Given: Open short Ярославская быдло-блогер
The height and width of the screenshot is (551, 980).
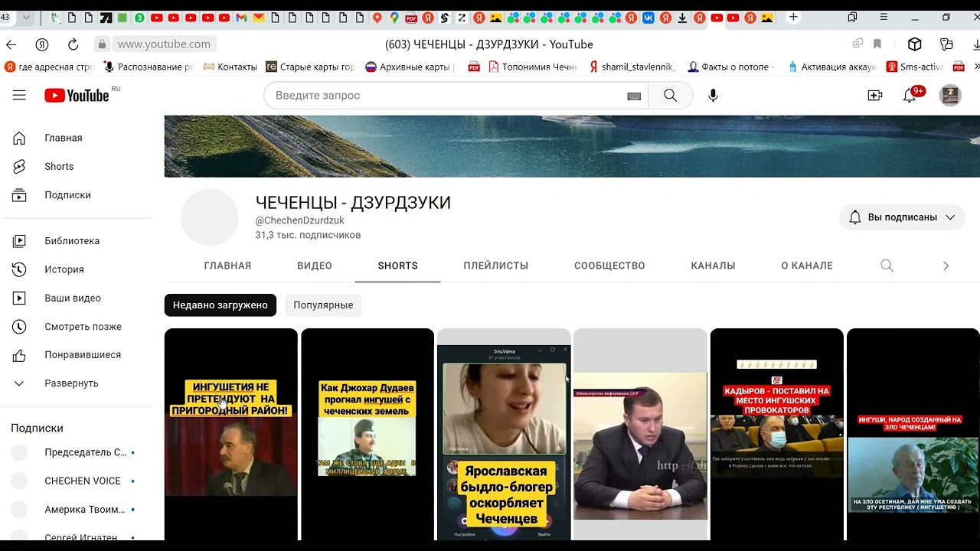Looking at the screenshot, I should point(504,434).
